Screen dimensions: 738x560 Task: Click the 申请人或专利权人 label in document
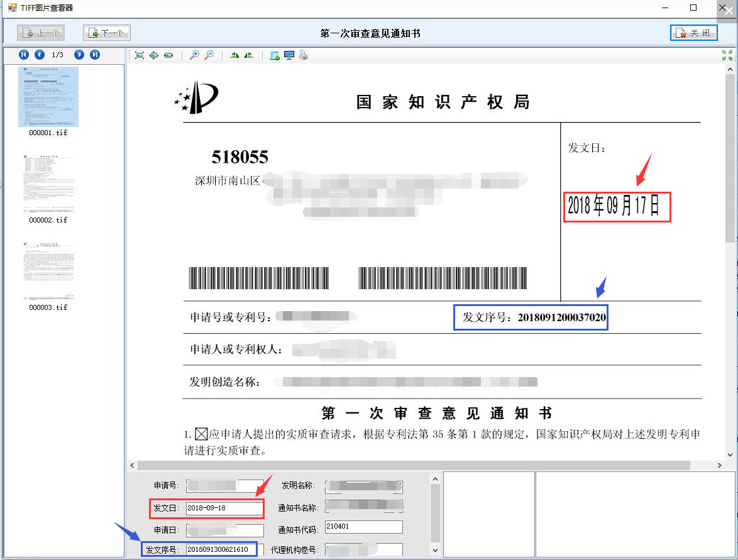tap(236, 349)
